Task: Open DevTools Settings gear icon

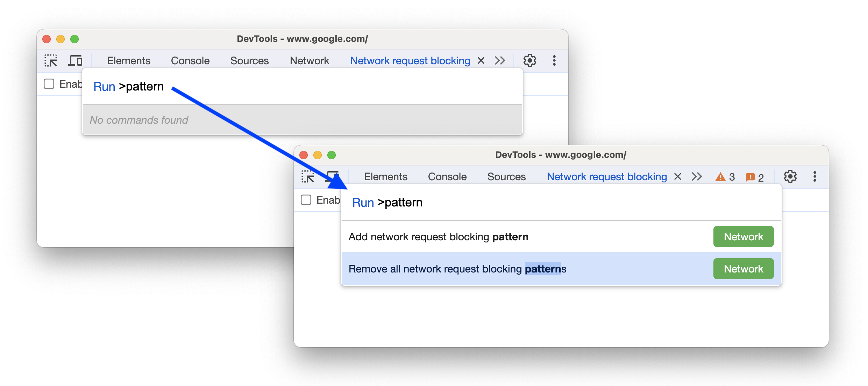Action: [x=529, y=60]
